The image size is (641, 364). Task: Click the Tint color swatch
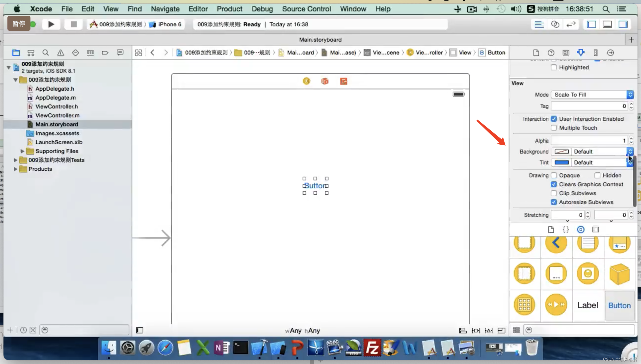tap(561, 162)
